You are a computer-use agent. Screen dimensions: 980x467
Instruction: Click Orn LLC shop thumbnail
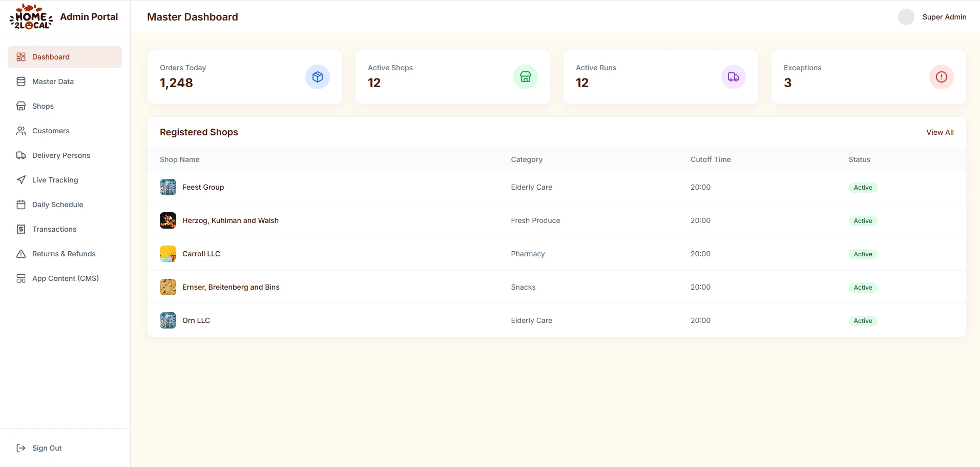(x=168, y=320)
